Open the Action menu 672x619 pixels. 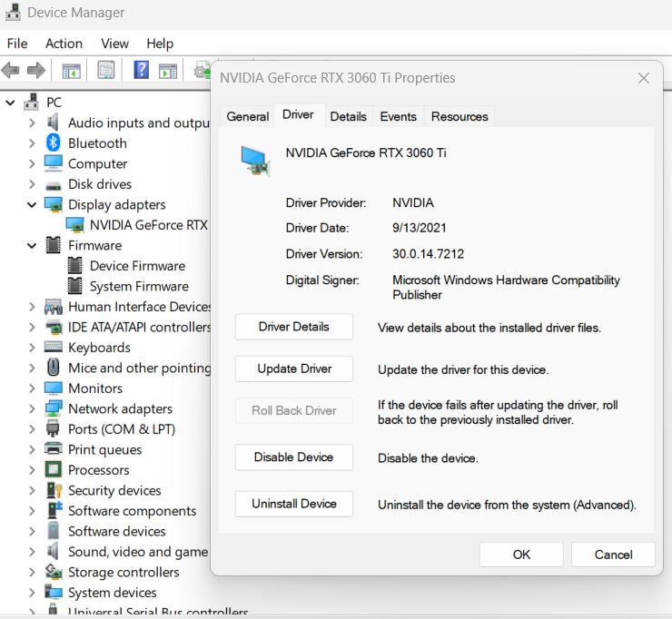(x=64, y=44)
